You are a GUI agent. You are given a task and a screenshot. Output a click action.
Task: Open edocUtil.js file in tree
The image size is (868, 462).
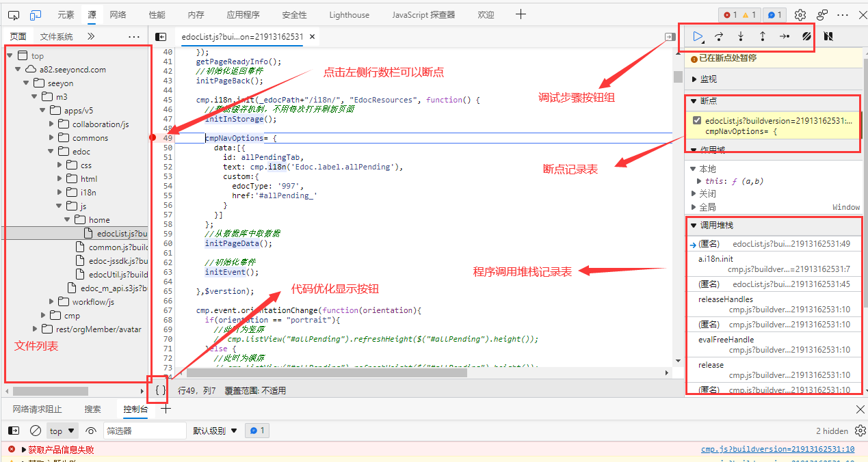point(111,274)
